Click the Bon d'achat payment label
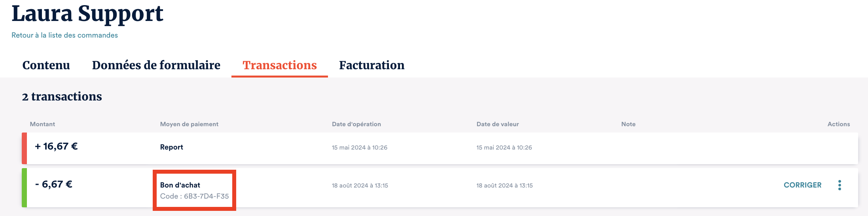Screen dimensions: 868x216 click(180, 185)
